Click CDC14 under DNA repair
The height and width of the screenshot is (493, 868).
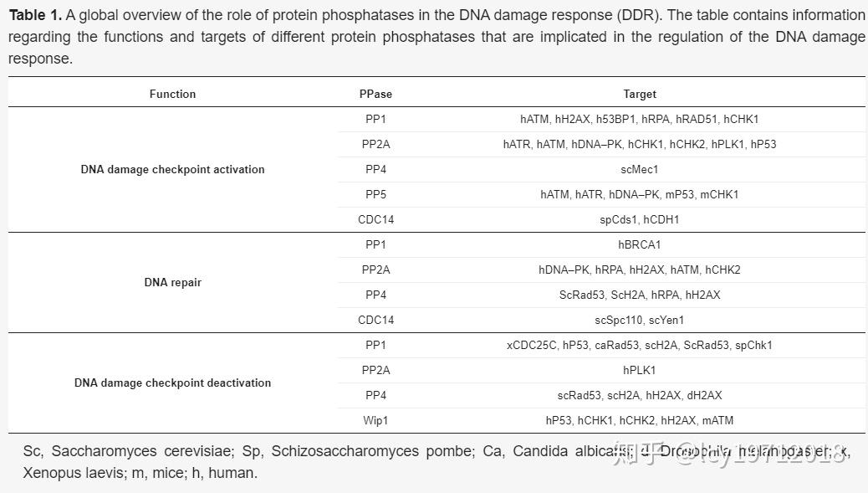[x=375, y=321]
